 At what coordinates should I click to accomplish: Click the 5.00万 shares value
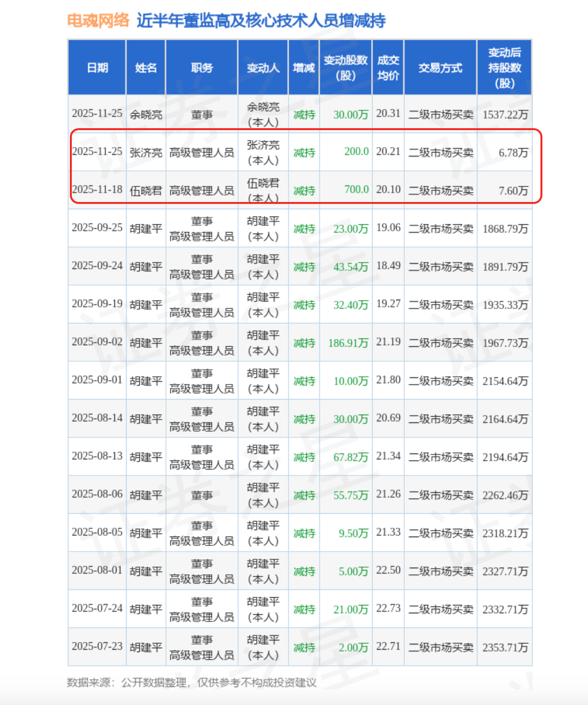tap(354, 571)
